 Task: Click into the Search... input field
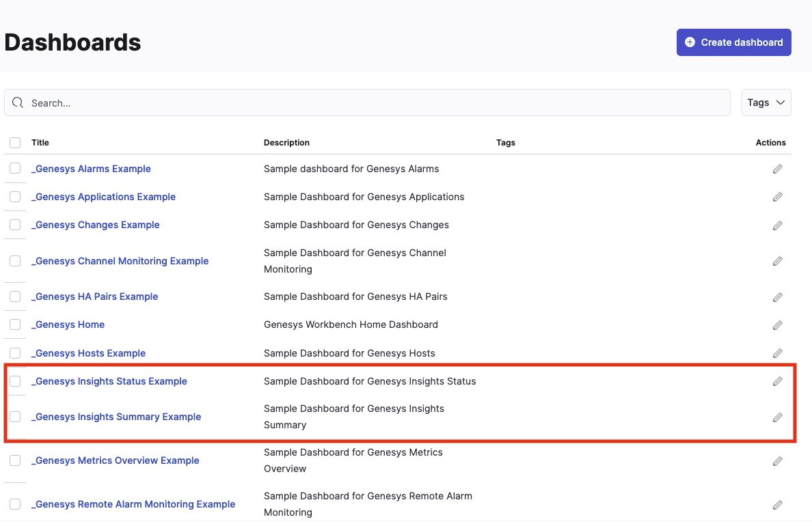click(367, 102)
